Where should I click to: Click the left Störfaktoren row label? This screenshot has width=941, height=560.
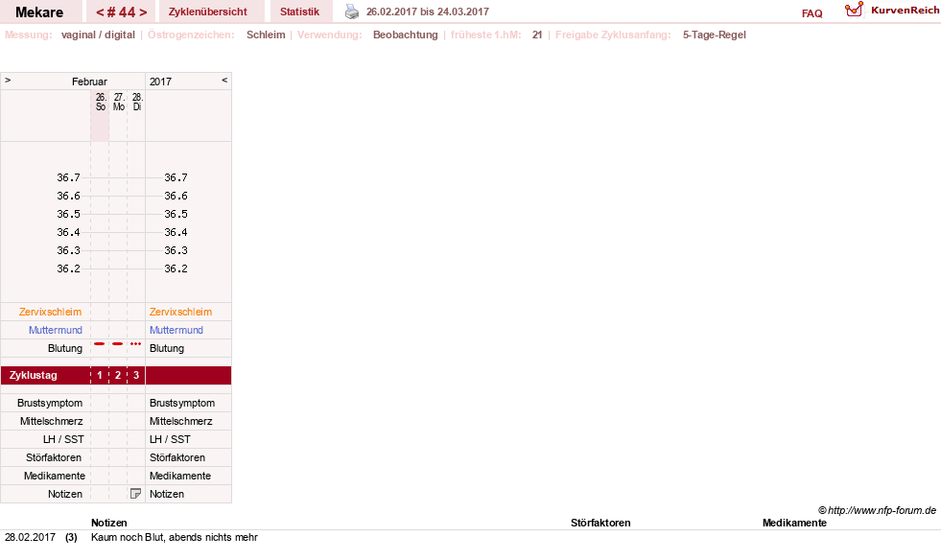pyautogui.click(x=54, y=457)
